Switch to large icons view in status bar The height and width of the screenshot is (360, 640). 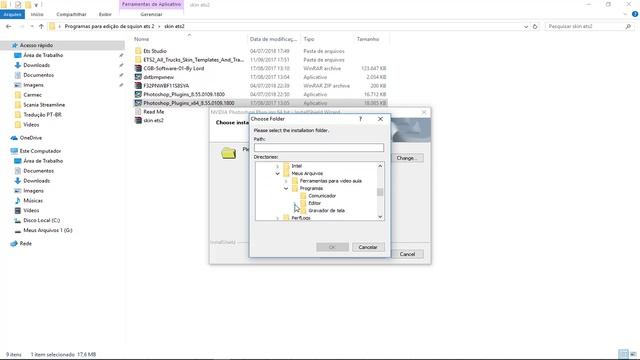[633, 354]
